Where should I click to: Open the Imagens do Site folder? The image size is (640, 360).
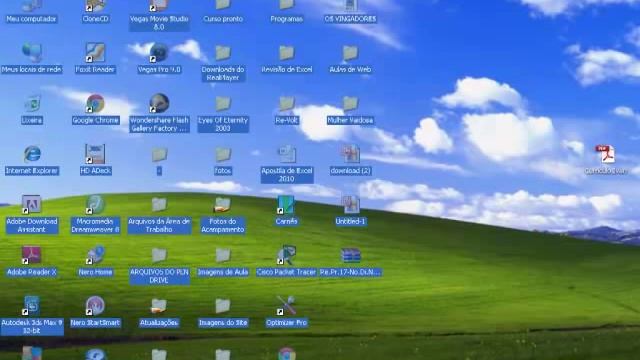[223, 306]
